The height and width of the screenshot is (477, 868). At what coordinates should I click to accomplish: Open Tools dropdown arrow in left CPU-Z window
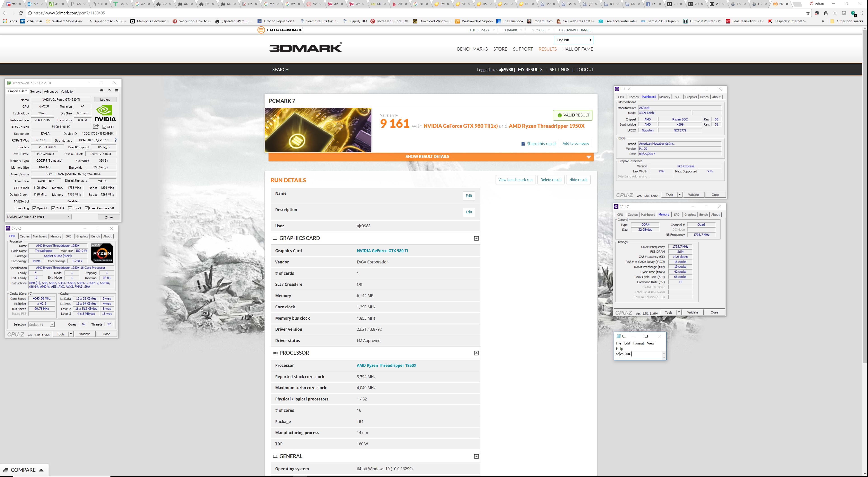tap(71, 334)
